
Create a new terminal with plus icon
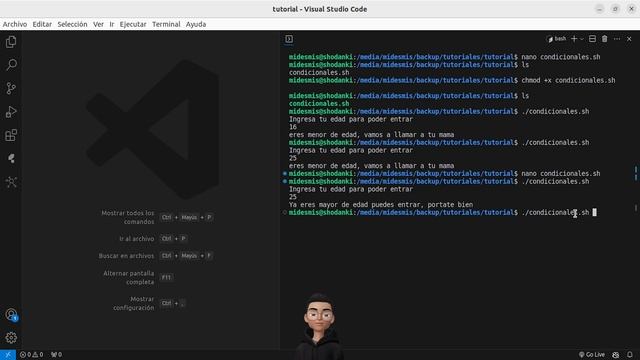(574, 39)
